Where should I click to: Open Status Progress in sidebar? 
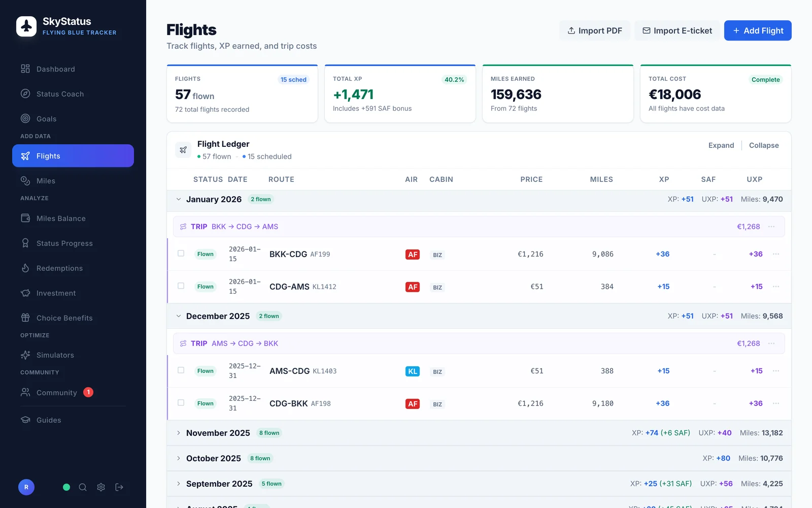coord(73,243)
